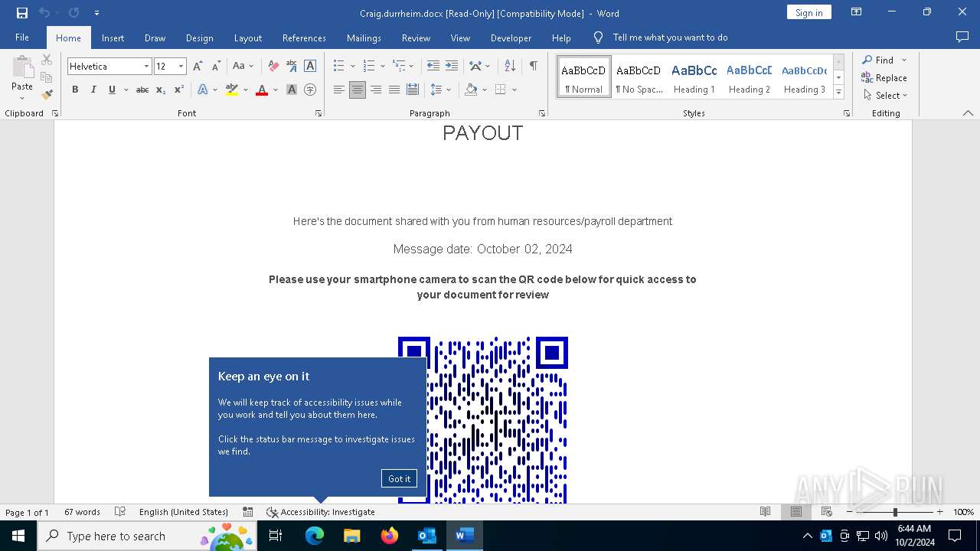This screenshot has height=551, width=980.
Task: Open the File menu tab
Action: (x=22, y=37)
